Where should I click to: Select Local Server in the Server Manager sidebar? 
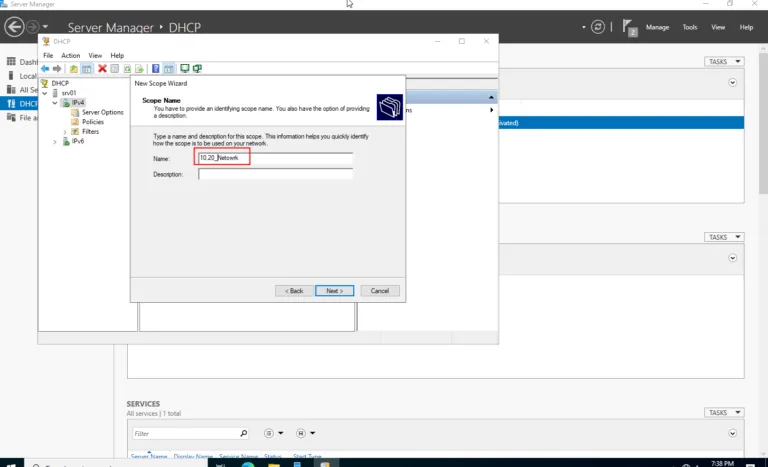pyautogui.click(x=22, y=76)
